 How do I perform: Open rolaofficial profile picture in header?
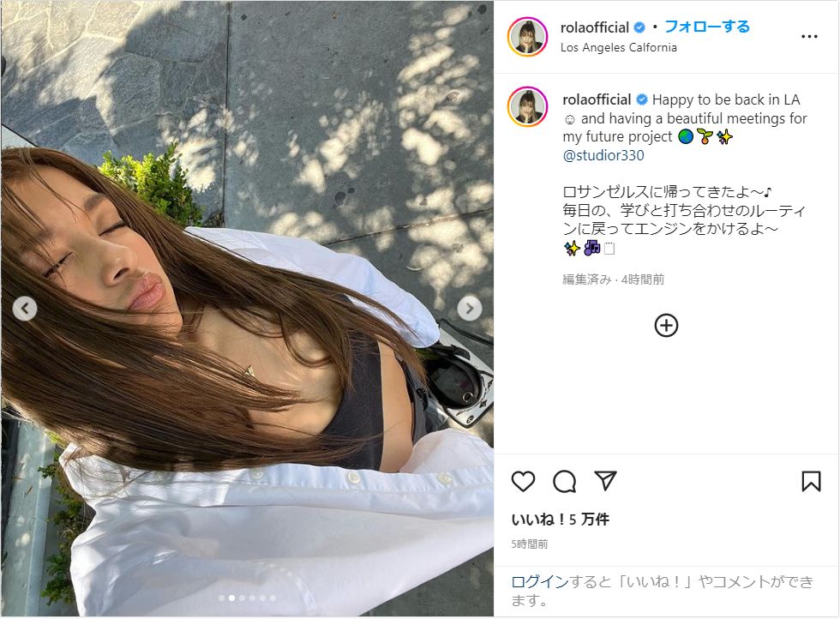click(x=527, y=37)
